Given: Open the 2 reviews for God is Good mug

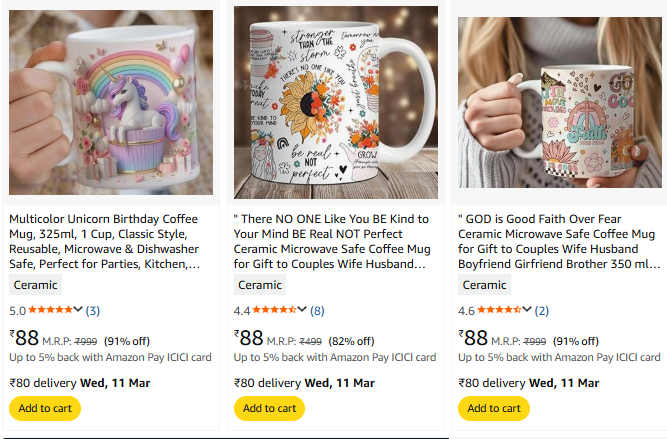Looking at the screenshot, I should tap(541, 311).
